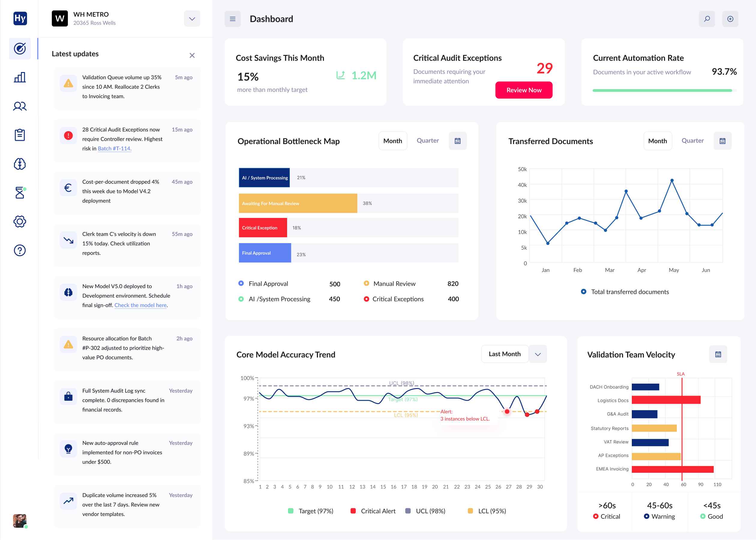Click the hourglass icon with green notification dot
The width and height of the screenshot is (756, 540).
pos(19,193)
